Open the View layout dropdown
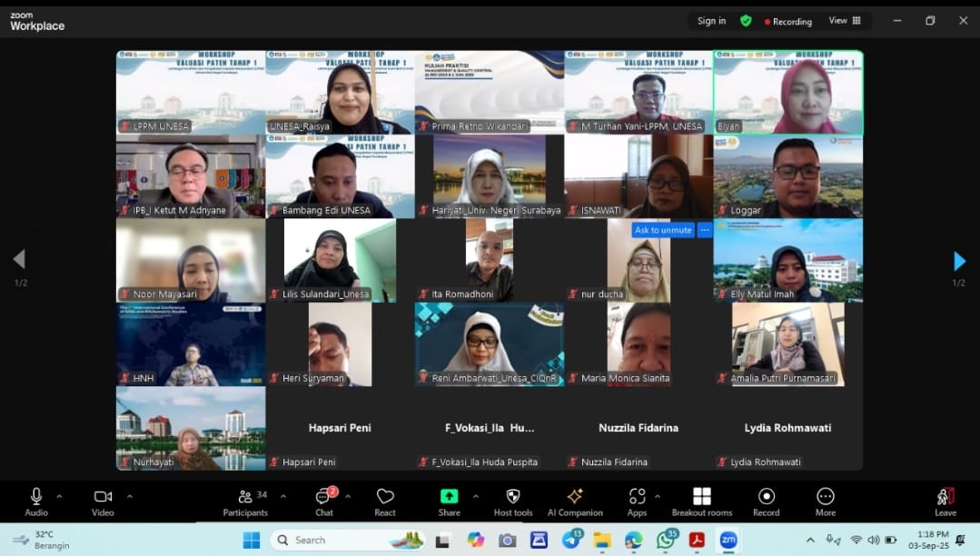 click(844, 21)
